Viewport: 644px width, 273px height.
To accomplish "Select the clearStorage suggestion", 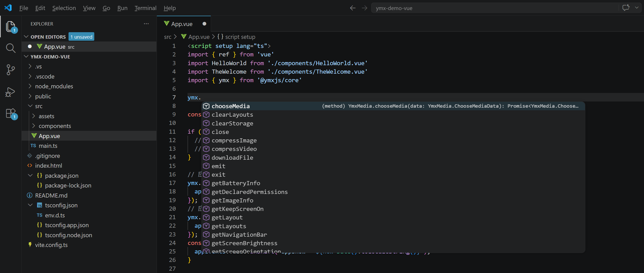I will pyautogui.click(x=393, y=123).
